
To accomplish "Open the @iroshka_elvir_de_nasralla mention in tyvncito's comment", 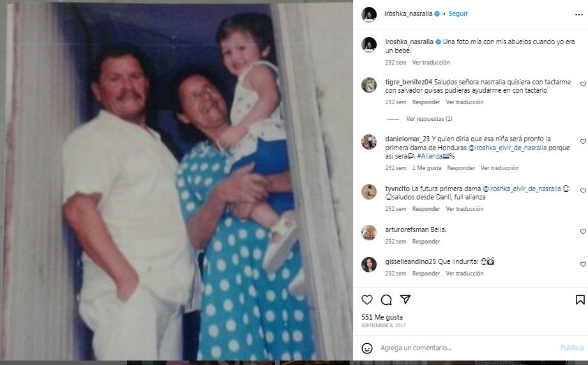I will point(522,189).
